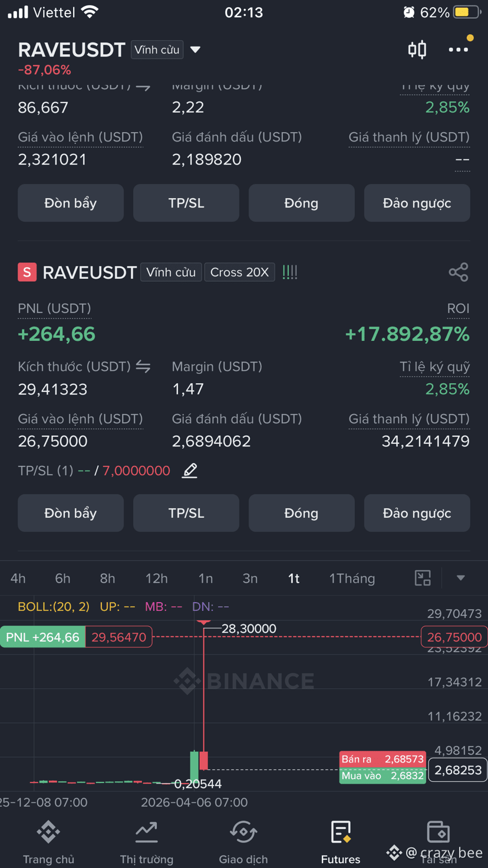Viewport: 488px width, 868px height.
Task: Expand chart options dropdown triangle
Action: click(461, 578)
